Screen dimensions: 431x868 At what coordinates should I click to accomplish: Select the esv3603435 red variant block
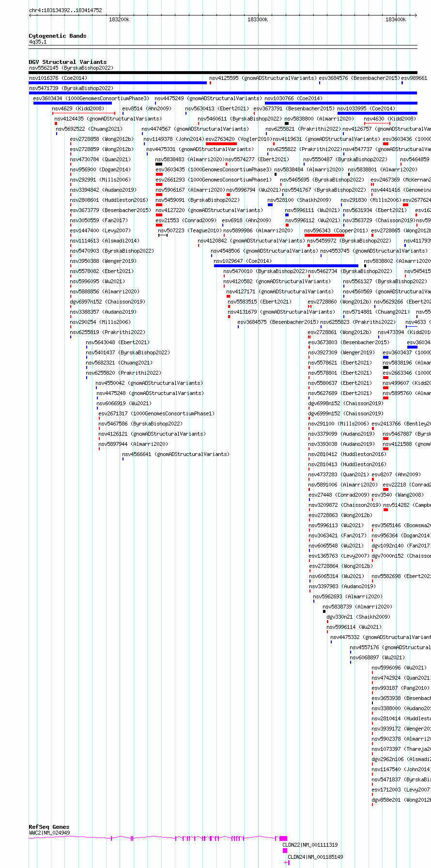coord(159,174)
